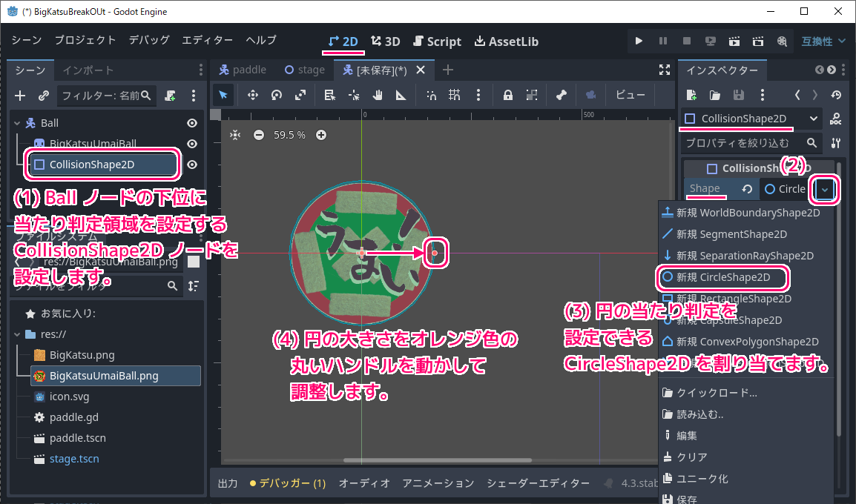Toggle grid snap in viewport toolbar

tap(454, 95)
